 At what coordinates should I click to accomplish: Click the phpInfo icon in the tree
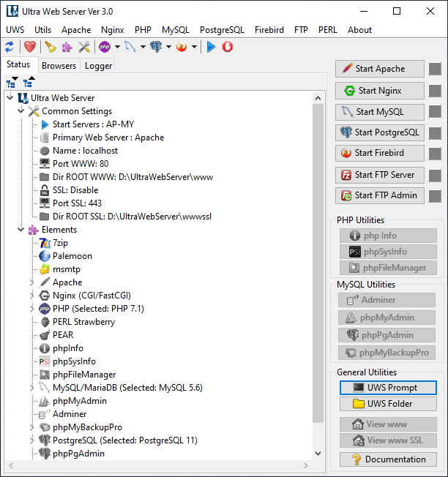coord(45,348)
